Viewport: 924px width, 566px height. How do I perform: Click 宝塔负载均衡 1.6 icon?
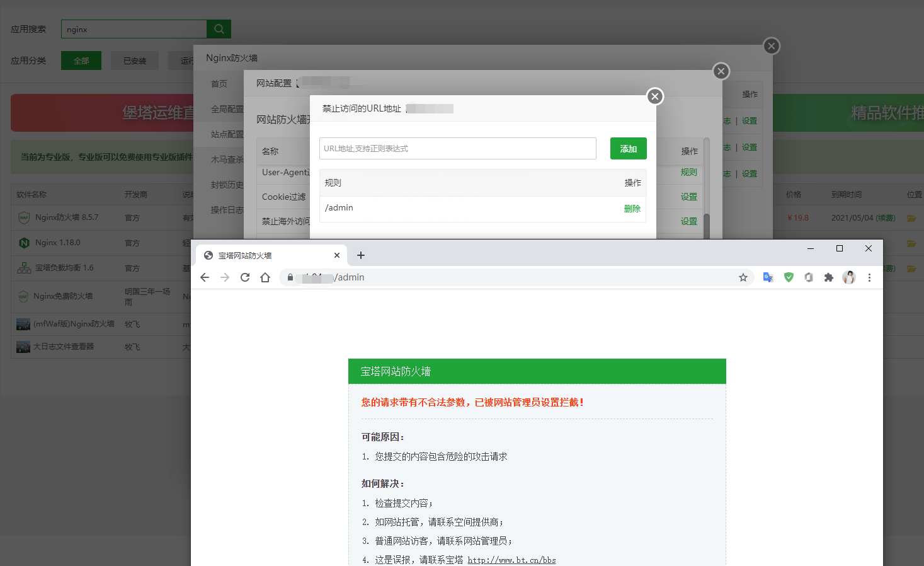click(x=24, y=268)
